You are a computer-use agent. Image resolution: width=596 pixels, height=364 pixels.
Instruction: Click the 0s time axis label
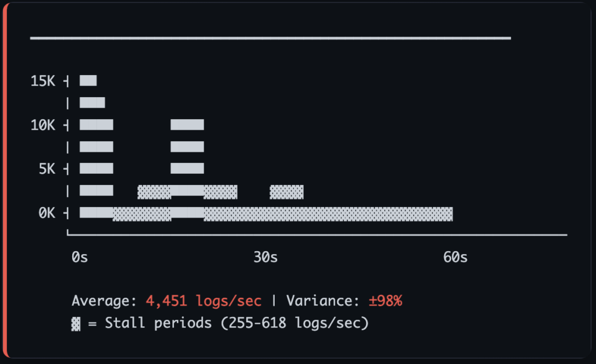[80, 257]
